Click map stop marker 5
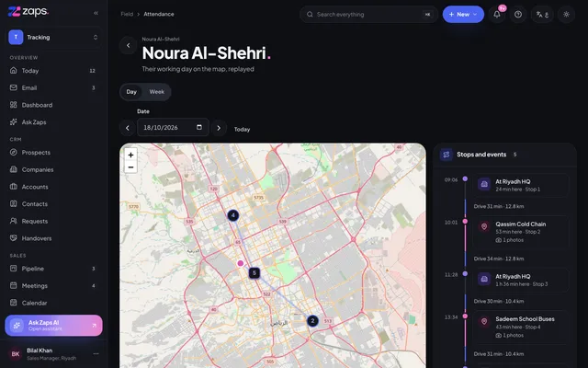This screenshot has width=588, height=368. coord(254,273)
